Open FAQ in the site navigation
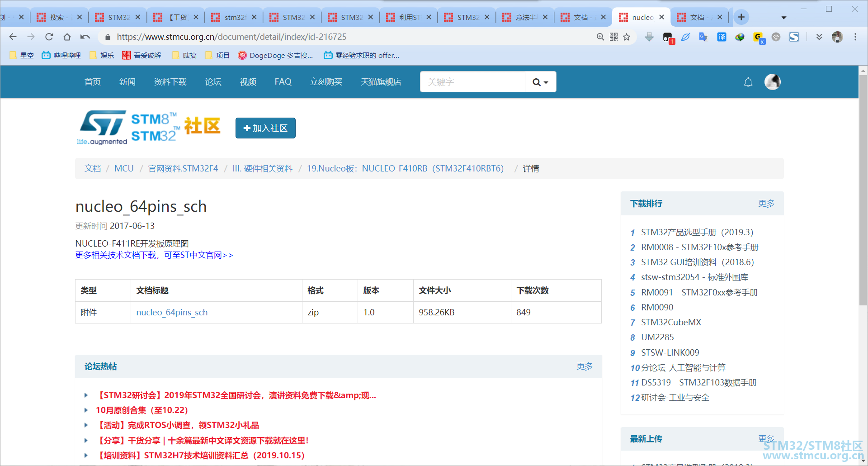The image size is (868, 466). coord(283,82)
